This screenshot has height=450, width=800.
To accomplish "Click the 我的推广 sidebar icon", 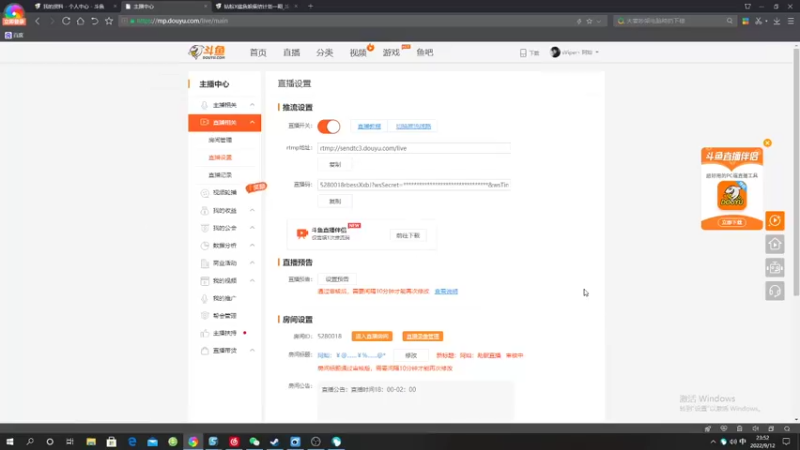I will 205,298.
